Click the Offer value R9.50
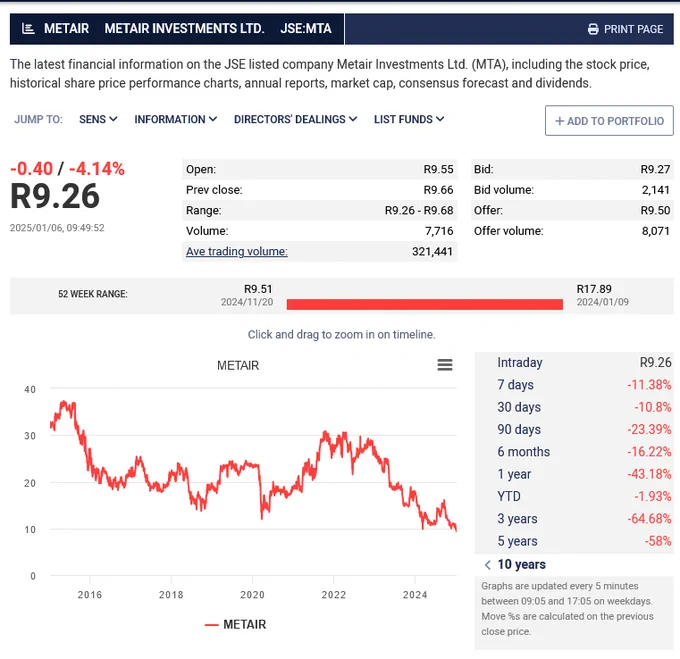 pos(655,210)
